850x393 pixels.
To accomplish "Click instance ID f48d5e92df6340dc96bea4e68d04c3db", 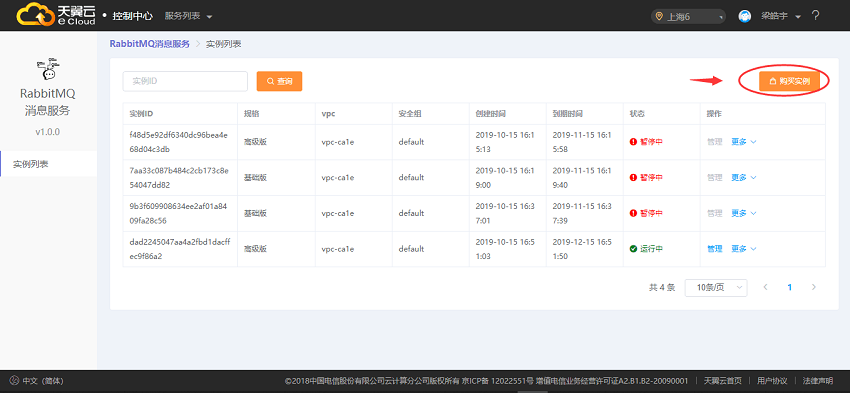I will coord(179,141).
